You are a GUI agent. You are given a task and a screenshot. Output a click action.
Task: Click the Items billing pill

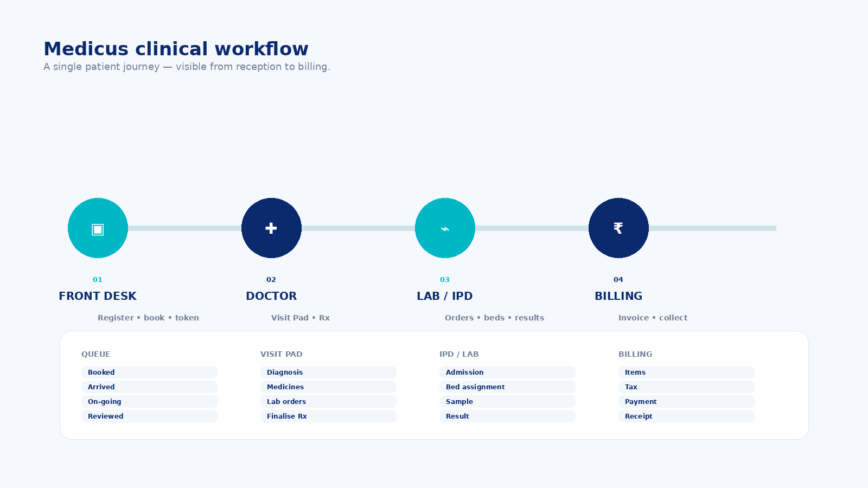[x=686, y=372]
